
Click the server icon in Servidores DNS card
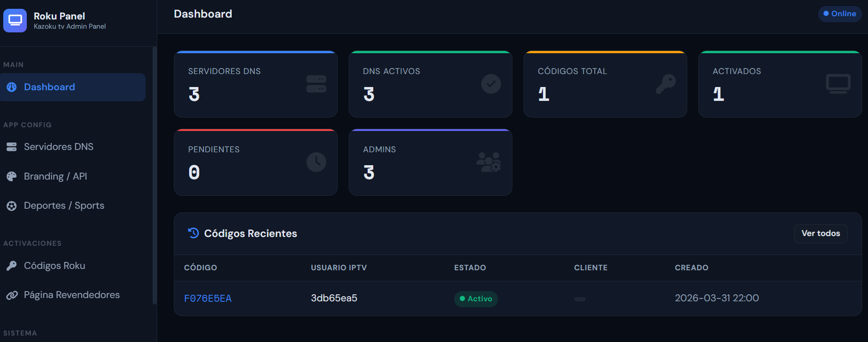(x=316, y=84)
